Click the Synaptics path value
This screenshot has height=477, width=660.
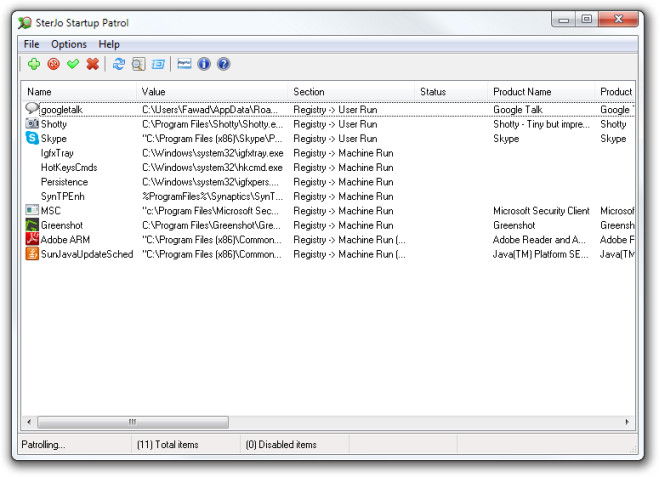click(x=212, y=196)
